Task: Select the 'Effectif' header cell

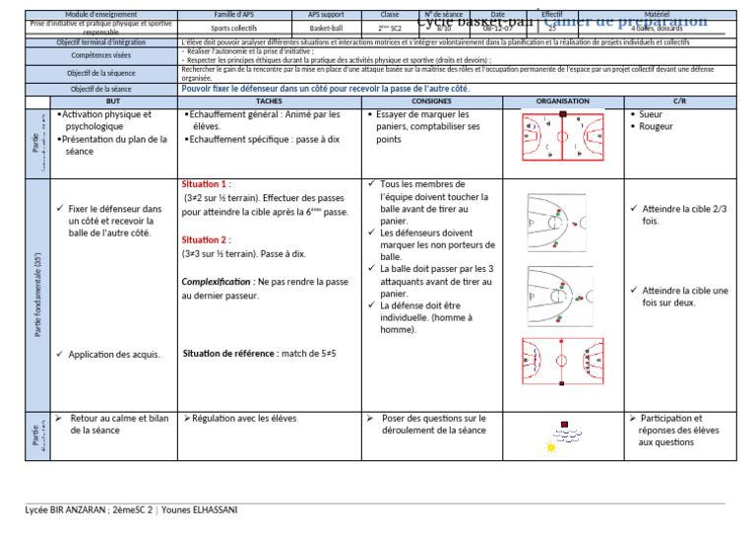Action: (x=552, y=15)
